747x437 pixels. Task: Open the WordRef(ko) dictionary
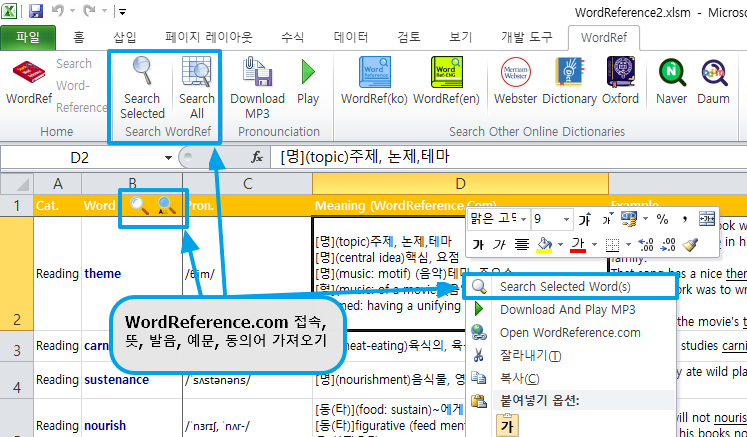[x=374, y=81]
